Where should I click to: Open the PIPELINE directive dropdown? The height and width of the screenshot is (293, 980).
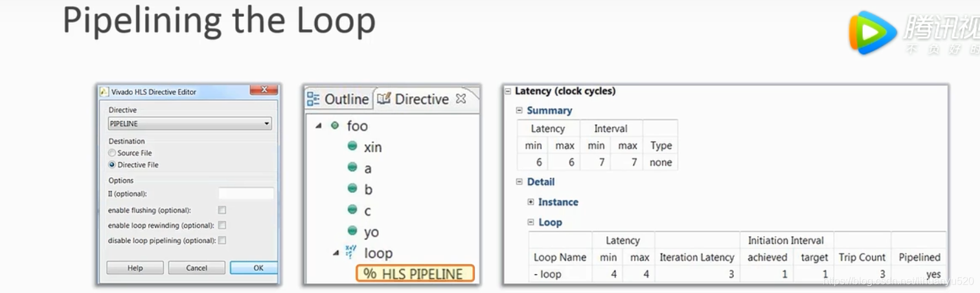point(266,124)
